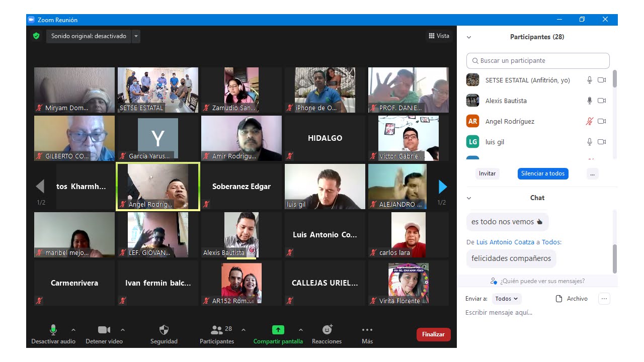This screenshot has width=644, height=362.
Task: Click Angel Rodríguez camera icon in list
Action: 602,121
